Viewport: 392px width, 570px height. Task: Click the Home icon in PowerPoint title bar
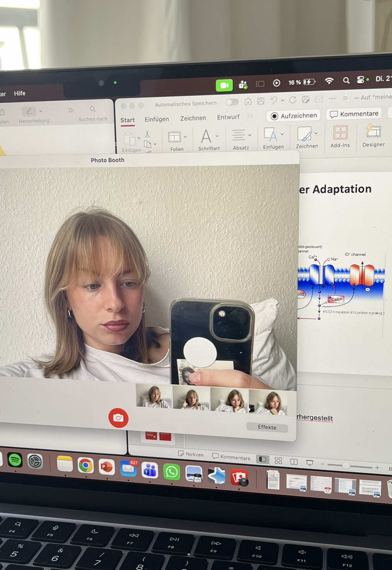coord(248,101)
